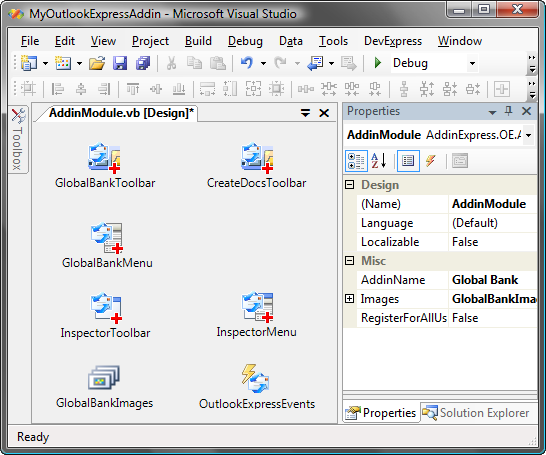
Task: Start debugging with the green play icon
Action: tap(377, 63)
